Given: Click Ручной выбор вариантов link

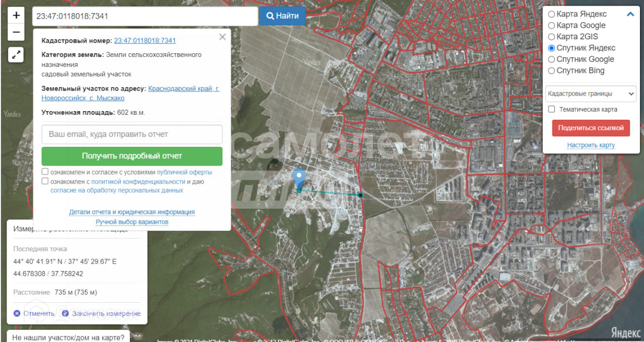Looking at the screenshot, I should pyautogui.click(x=132, y=222).
